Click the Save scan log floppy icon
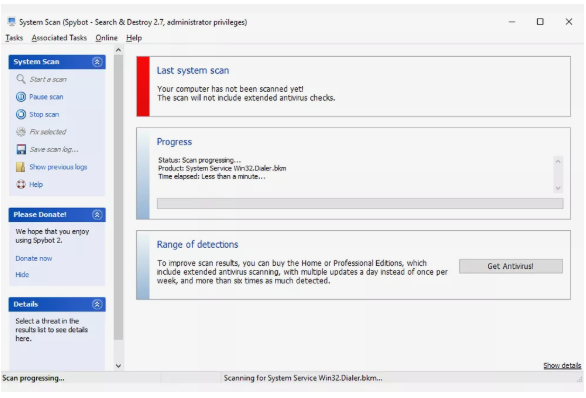Viewport: 586px width, 398px height. [x=21, y=149]
